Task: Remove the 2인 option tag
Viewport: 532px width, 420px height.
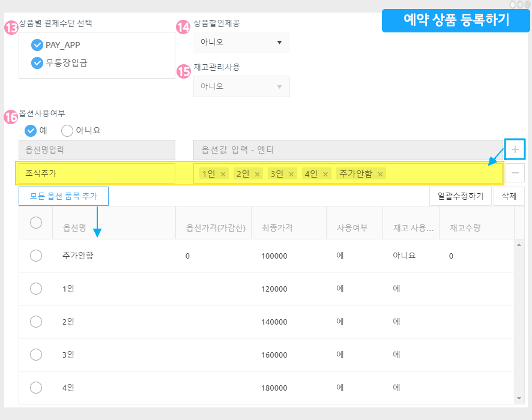Action: 258,174
